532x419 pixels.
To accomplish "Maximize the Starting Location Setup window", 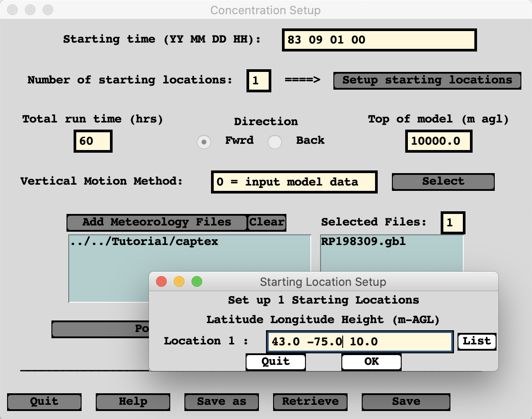I will point(197,282).
